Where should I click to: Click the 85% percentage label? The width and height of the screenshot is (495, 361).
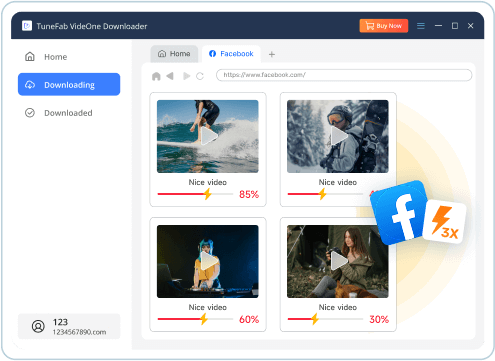[x=249, y=194]
